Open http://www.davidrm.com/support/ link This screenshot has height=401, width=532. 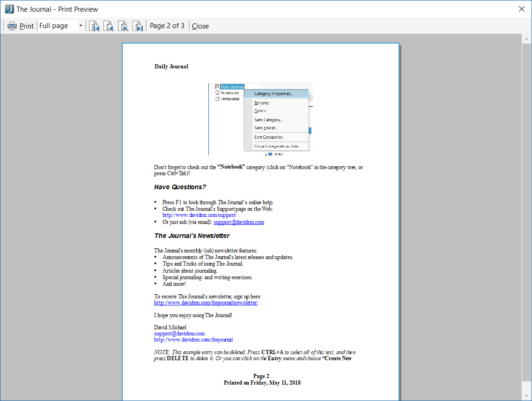point(199,215)
